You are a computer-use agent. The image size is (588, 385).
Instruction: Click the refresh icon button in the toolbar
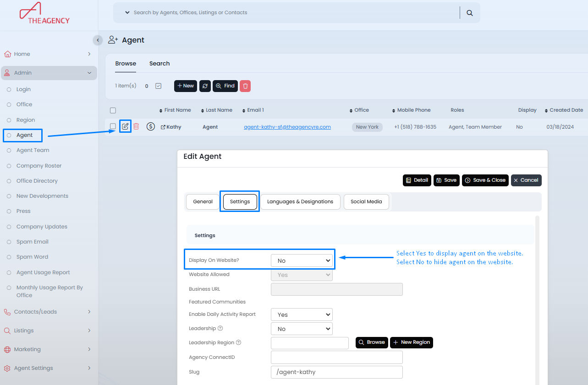[x=205, y=86]
